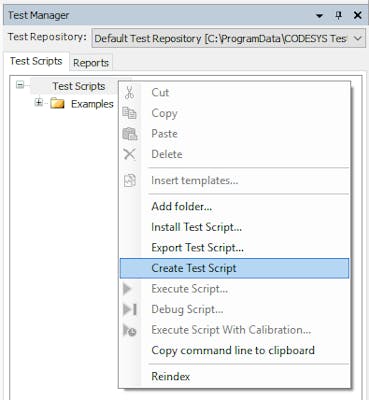Viewport: 369px width, 400px height.
Task: Click the Copy pages icon
Action: (129, 113)
